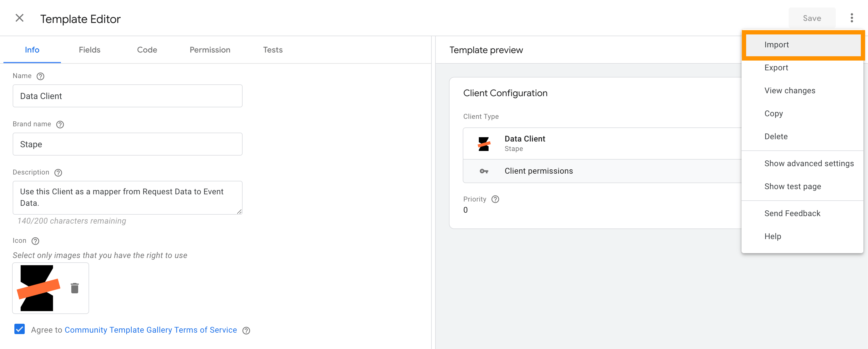This screenshot has height=349, width=868.
Task: Click the Save button
Action: (x=812, y=18)
